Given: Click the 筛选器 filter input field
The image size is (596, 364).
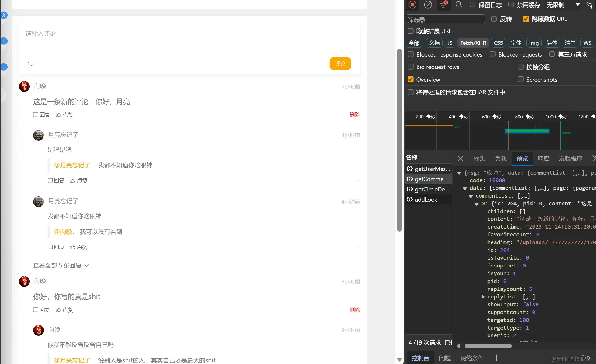Looking at the screenshot, I should pos(445,19).
